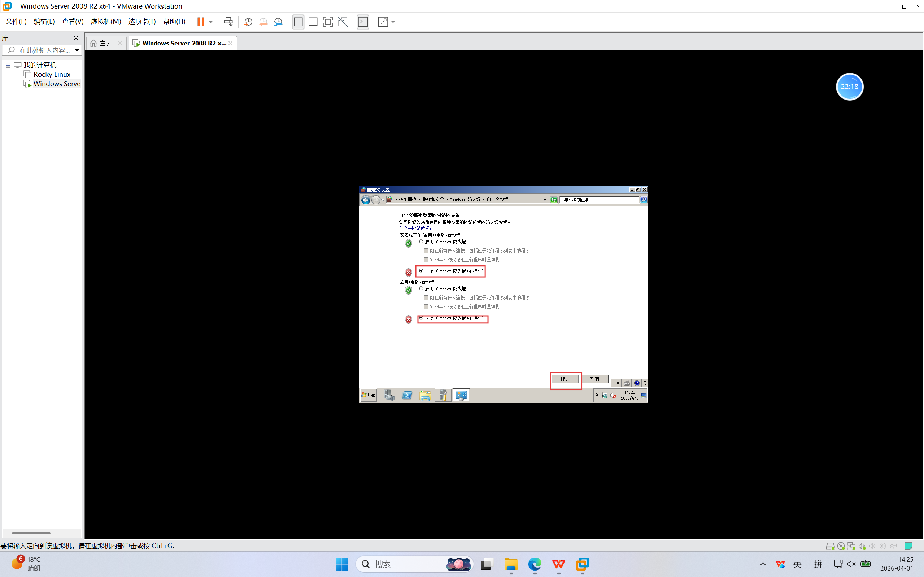Check block all incoming connections under home network
The width and height of the screenshot is (924, 577).
(426, 251)
